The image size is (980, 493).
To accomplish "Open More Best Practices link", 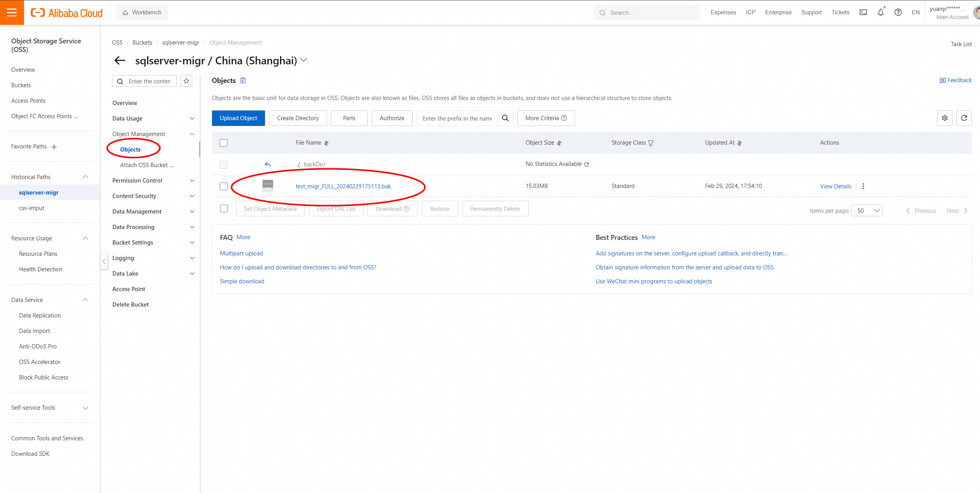I will (648, 237).
